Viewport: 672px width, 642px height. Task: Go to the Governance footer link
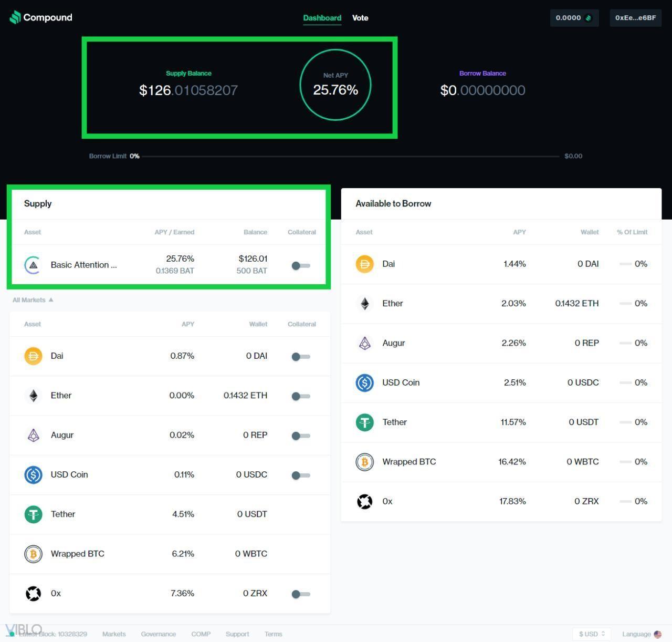(158, 634)
